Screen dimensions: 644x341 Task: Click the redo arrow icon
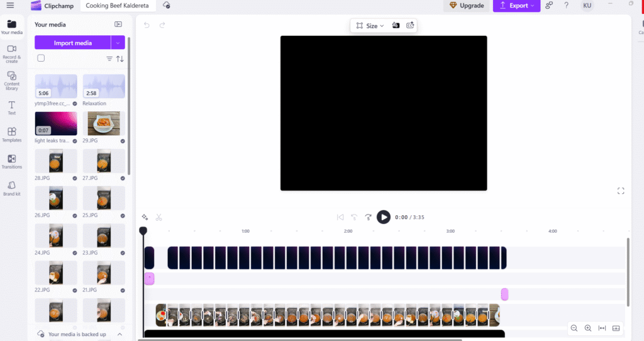point(162,25)
